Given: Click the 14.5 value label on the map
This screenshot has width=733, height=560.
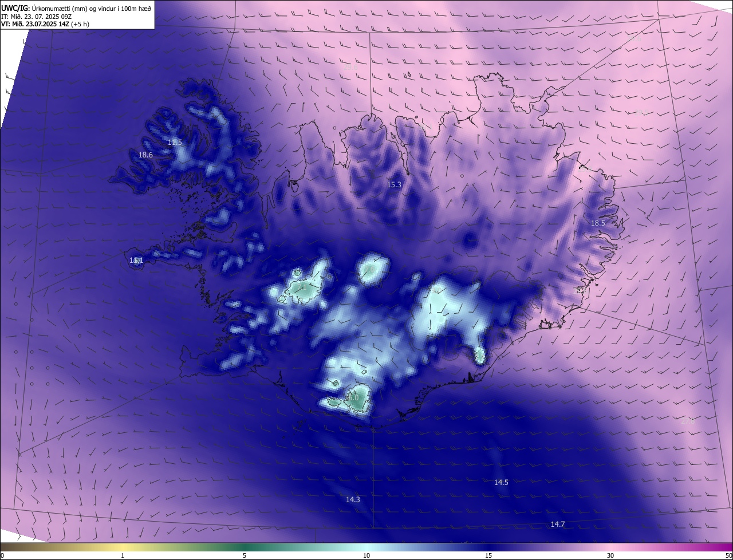Looking at the screenshot, I should tap(501, 482).
